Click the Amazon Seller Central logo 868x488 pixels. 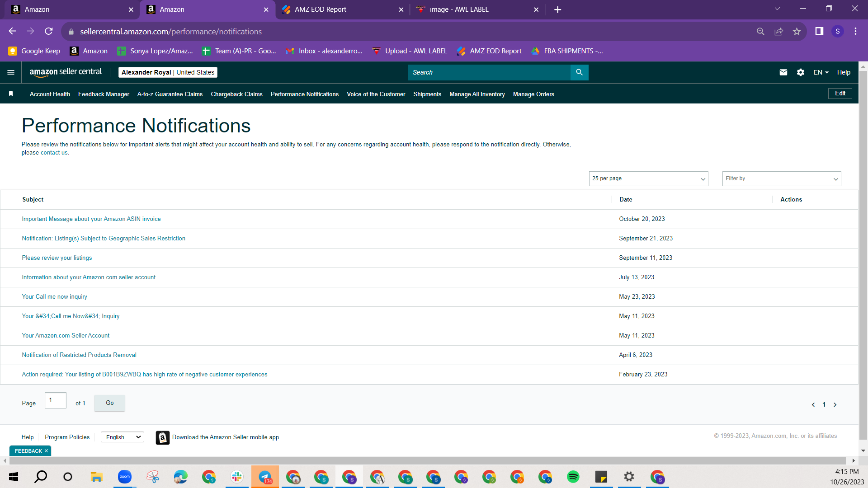66,72
